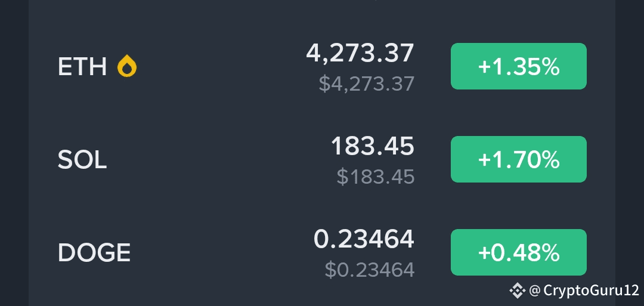Open the ETH coin name label
This screenshot has width=644, height=306.
[82, 67]
